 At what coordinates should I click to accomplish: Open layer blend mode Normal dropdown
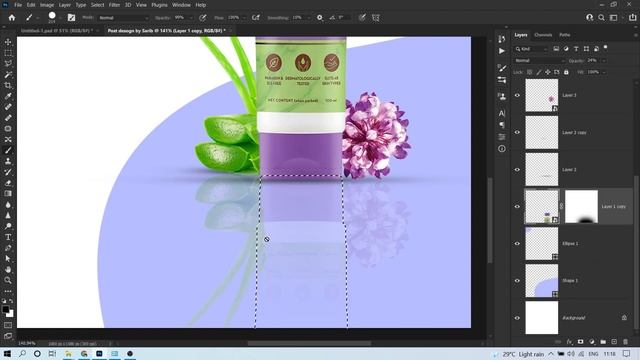point(540,60)
